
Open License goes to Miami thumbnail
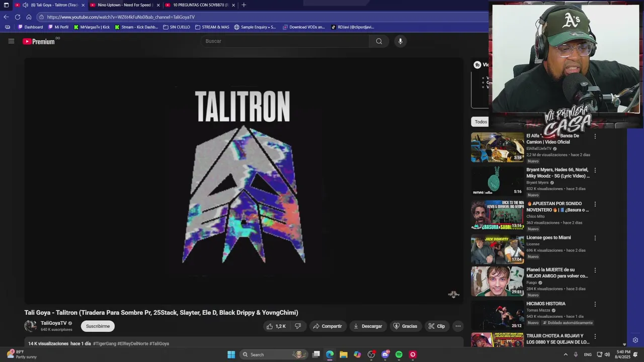tap(497, 249)
